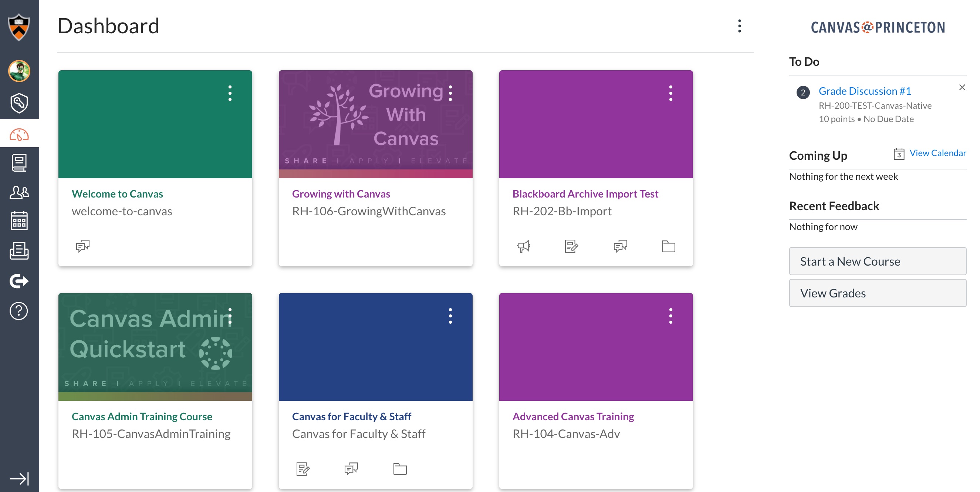The height and width of the screenshot is (492, 980).
Task: Dismiss the Grade Discussion #1 to-do item
Action: (962, 87)
